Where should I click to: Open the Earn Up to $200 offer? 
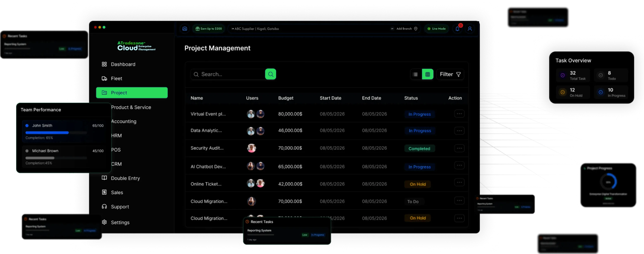coord(209,29)
